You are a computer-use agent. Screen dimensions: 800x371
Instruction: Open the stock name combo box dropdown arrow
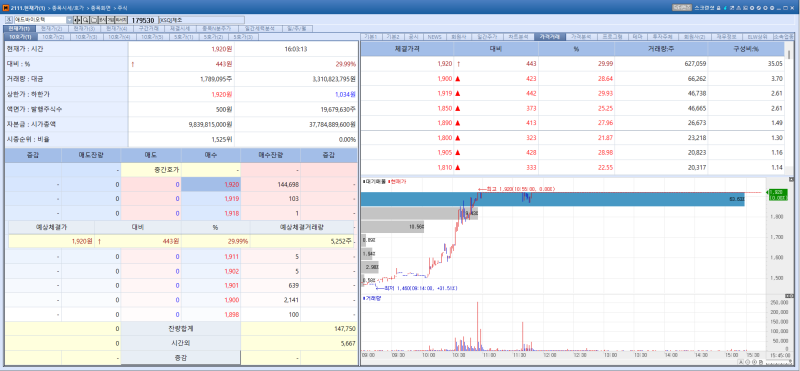coord(70,19)
